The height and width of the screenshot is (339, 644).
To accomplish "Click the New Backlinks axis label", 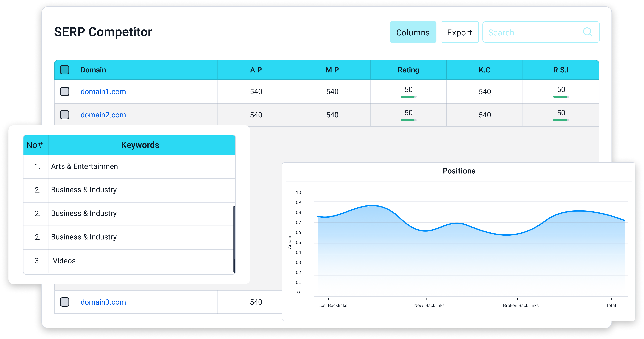I will point(429,305).
